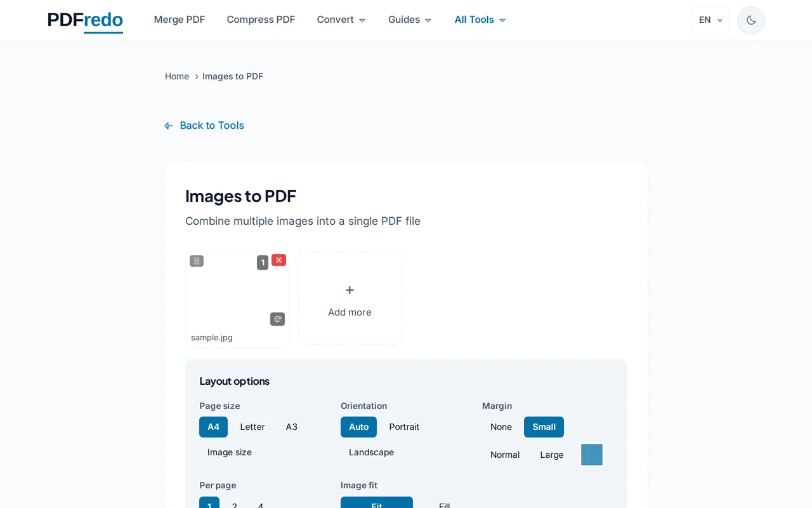Open the All Tools dropdown

click(x=480, y=20)
